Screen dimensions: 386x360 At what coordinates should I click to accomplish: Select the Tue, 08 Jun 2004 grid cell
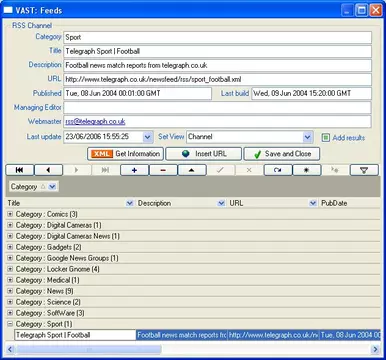click(350, 335)
